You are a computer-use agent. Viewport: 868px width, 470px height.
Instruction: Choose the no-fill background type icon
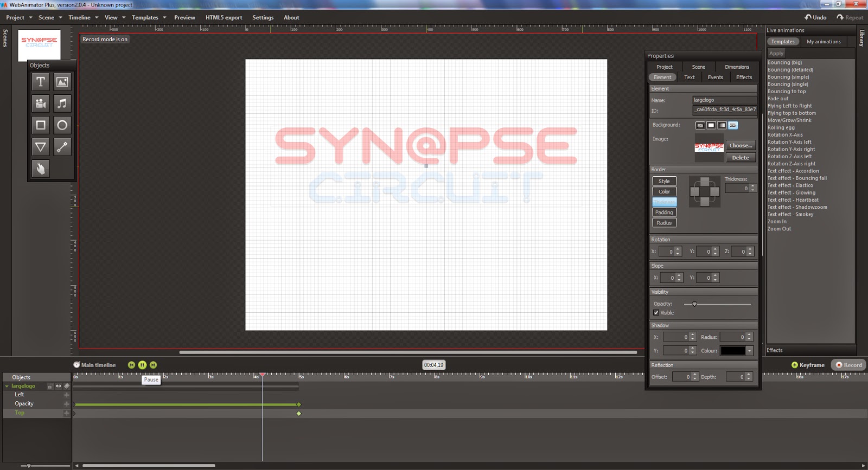(700, 125)
